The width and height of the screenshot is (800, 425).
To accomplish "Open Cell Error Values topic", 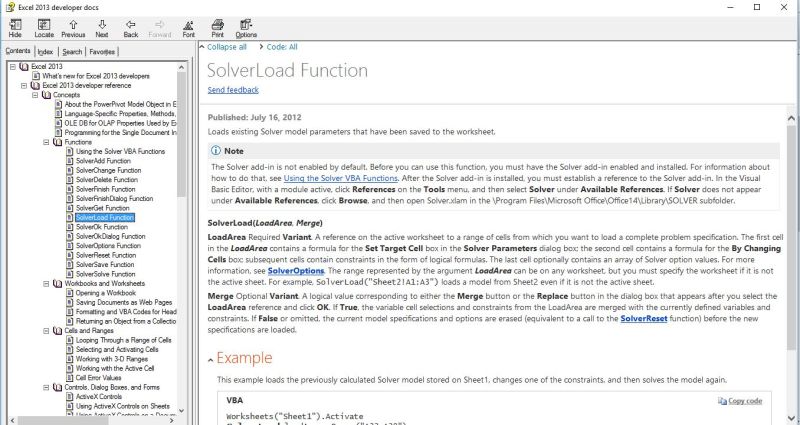I will [x=98, y=378].
